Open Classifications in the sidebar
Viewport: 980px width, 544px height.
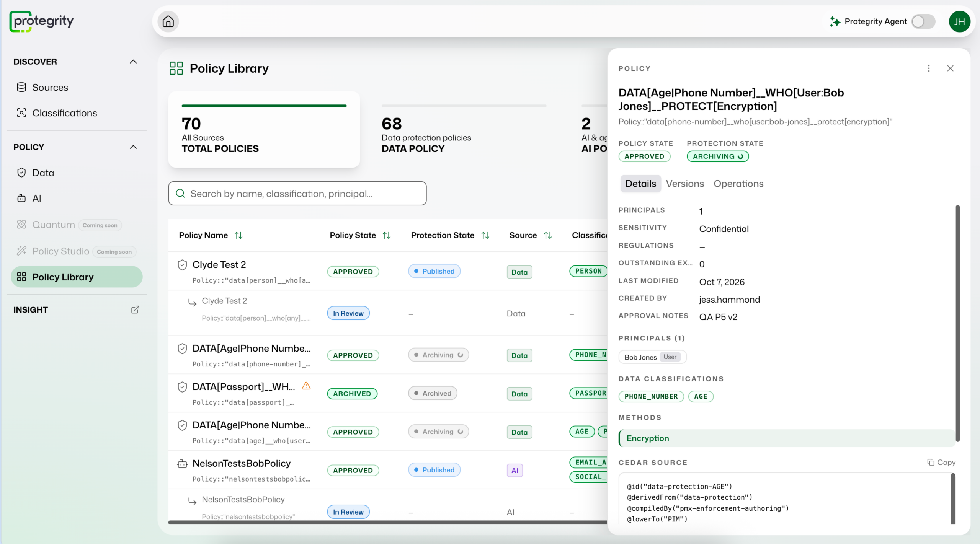pos(77,113)
